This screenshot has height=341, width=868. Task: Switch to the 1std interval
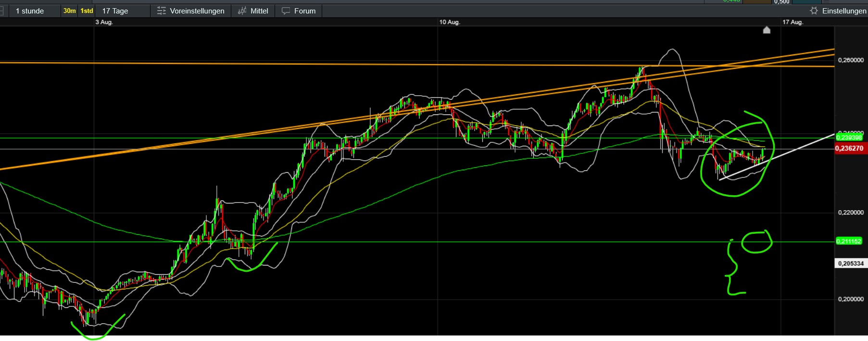click(87, 11)
